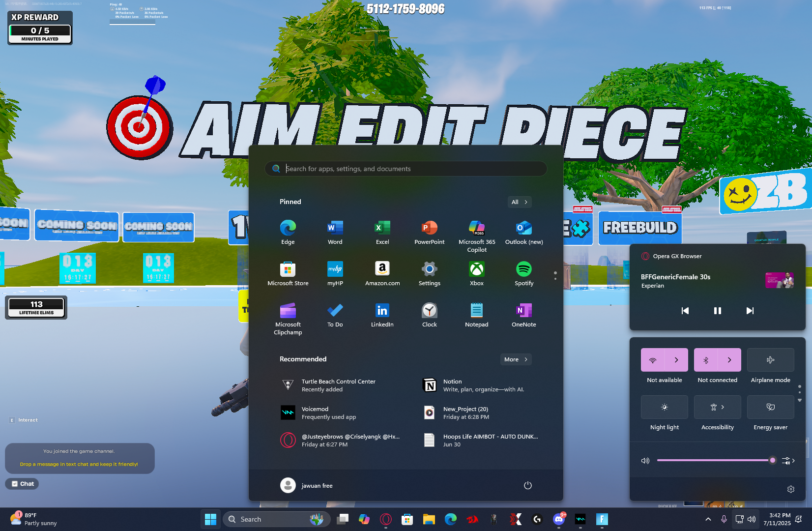
Task: Expand Wi-Fi network options arrow
Action: [x=676, y=360]
